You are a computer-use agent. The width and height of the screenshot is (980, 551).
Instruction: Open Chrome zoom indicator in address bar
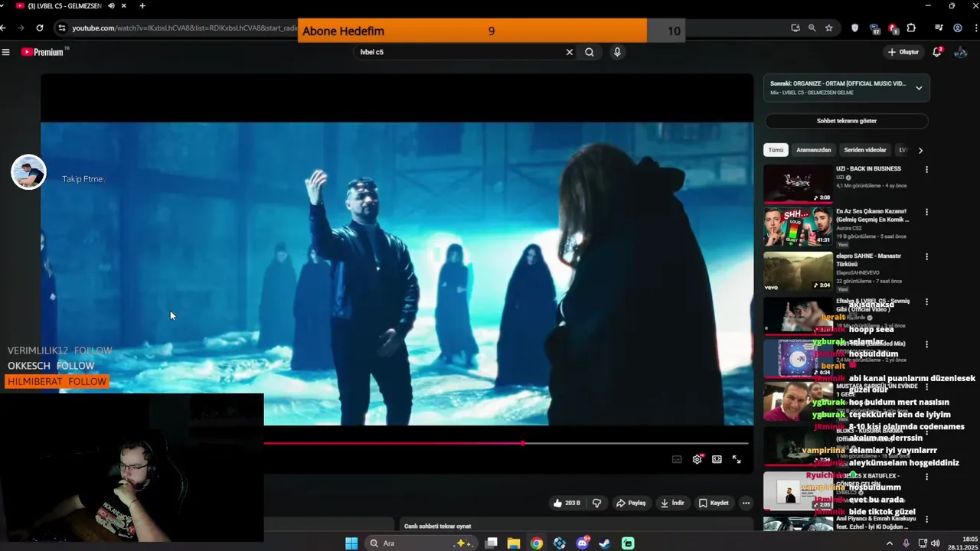(812, 28)
